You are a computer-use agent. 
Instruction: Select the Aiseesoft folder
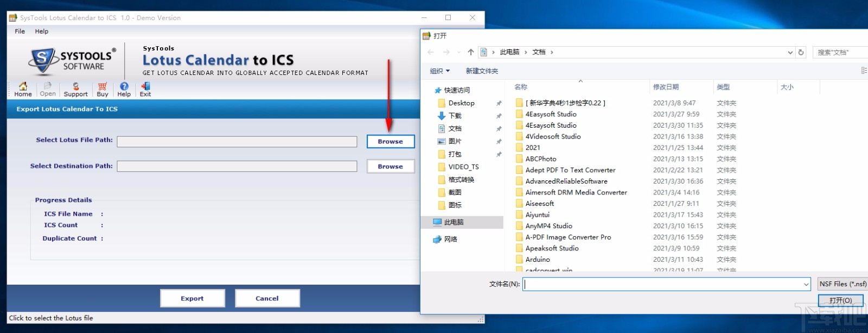click(540, 204)
